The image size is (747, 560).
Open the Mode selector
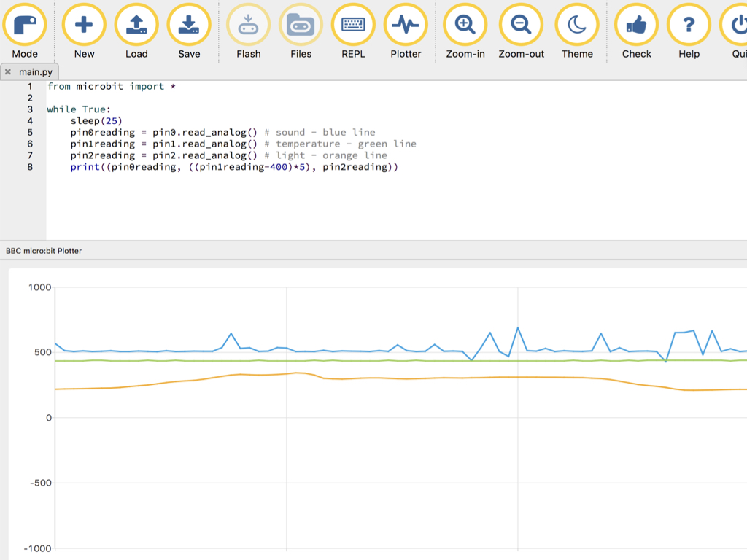25,31
